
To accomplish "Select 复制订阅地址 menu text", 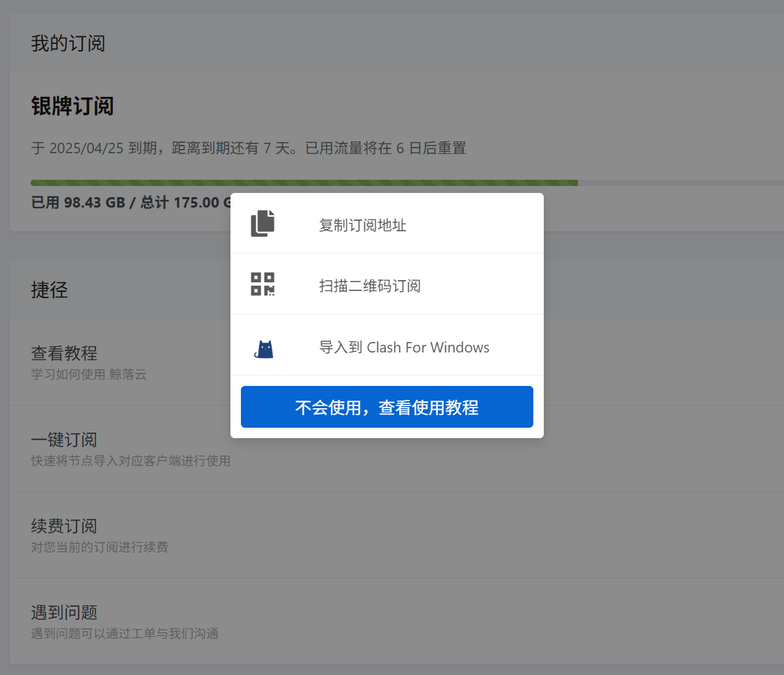I will pos(362,225).
